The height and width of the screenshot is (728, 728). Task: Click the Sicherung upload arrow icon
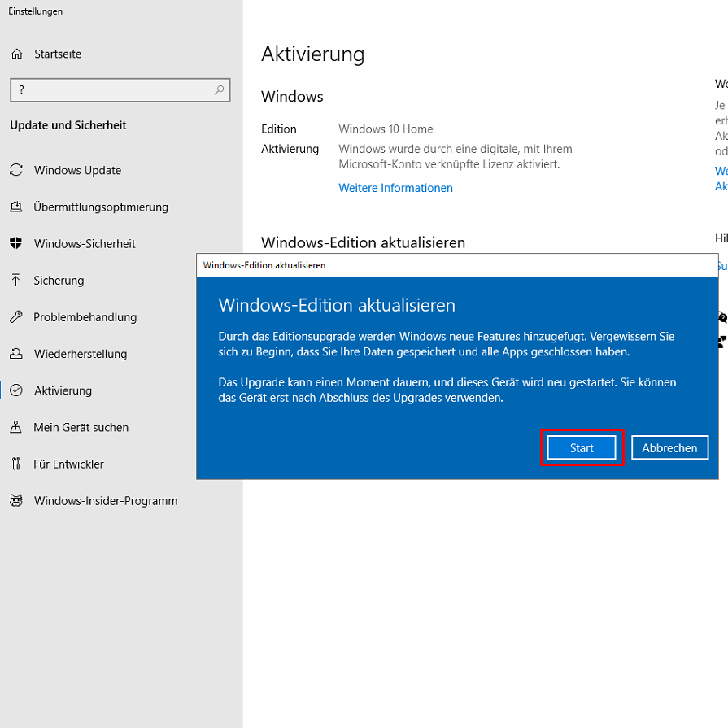click(15, 281)
